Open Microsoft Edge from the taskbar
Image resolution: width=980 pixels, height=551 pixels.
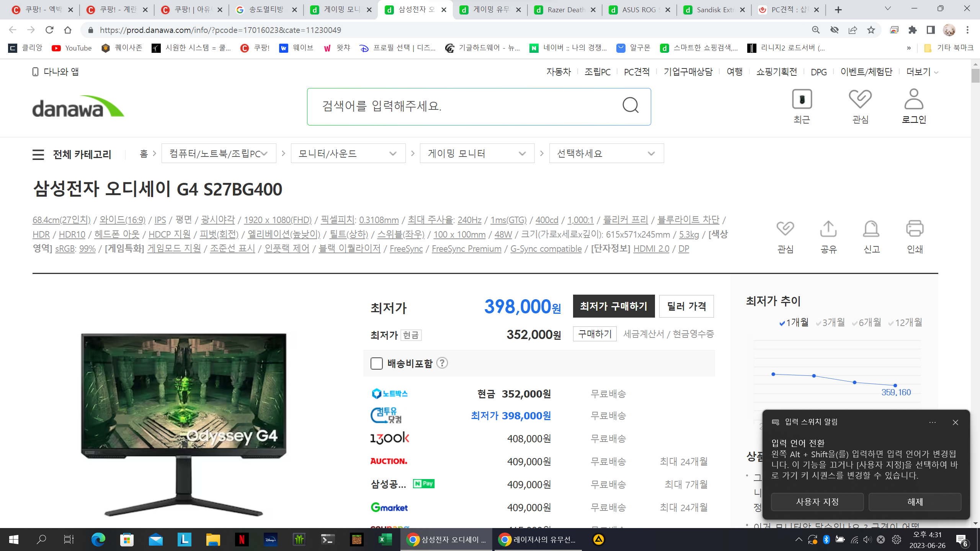coord(98,540)
